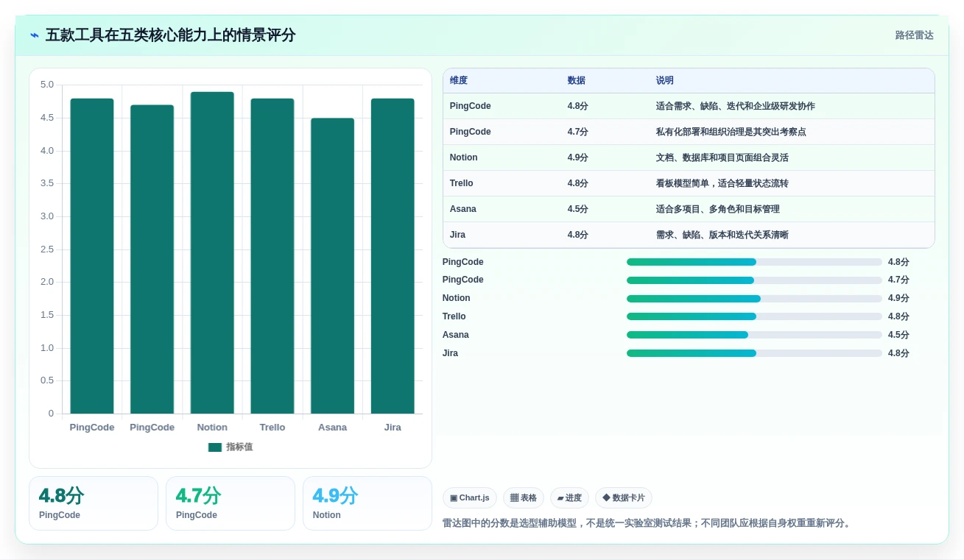
Task: Click the 2.5 y-axis tick label
Action: (x=47, y=249)
